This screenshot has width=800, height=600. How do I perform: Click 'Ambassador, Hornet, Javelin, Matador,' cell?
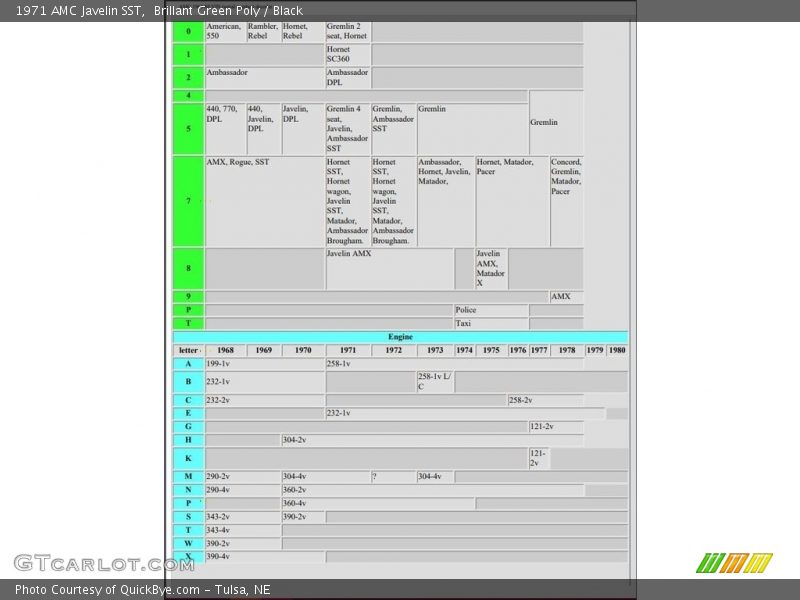[x=445, y=202]
